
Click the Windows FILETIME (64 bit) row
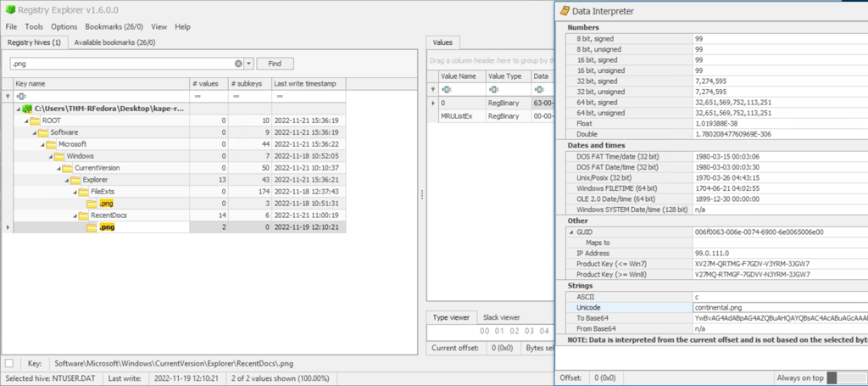[x=717, y=188]
